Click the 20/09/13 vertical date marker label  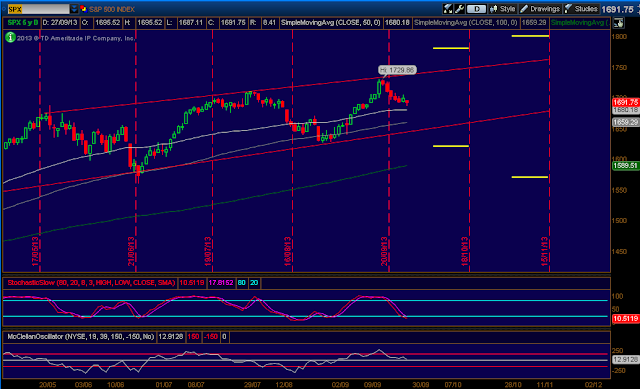coord(384,251)
